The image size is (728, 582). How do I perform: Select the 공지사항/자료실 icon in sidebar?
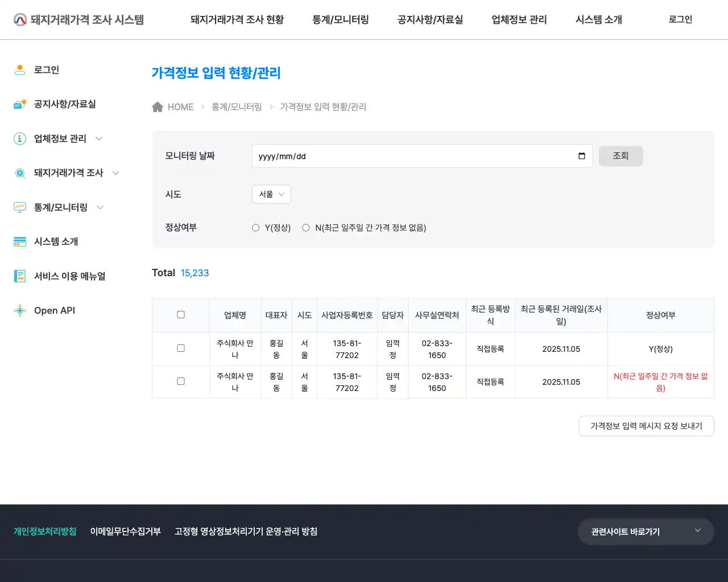[x=20, y=103]
